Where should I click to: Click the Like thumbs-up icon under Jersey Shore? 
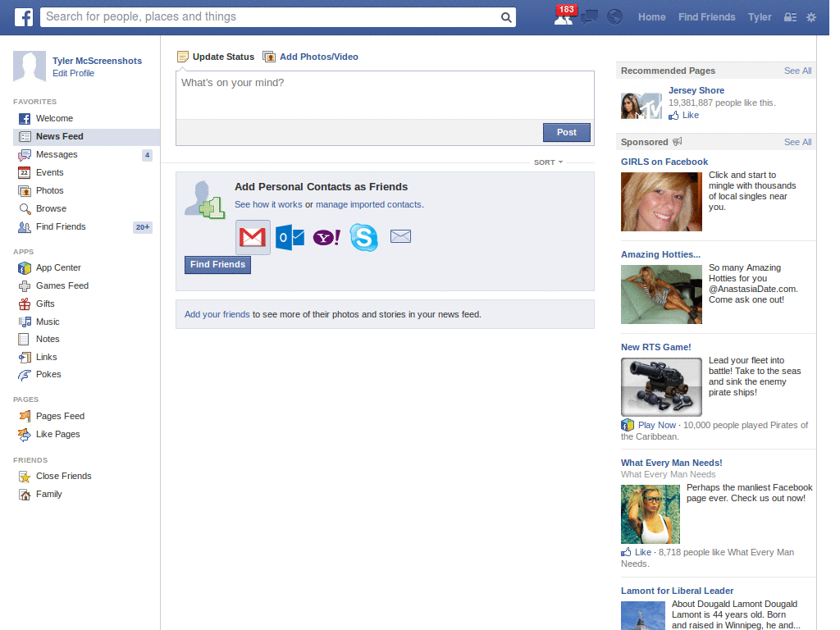[673, 115]
